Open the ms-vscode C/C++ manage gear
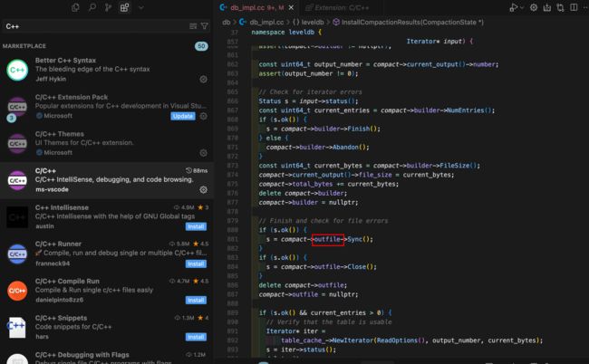 click(203, 189)
